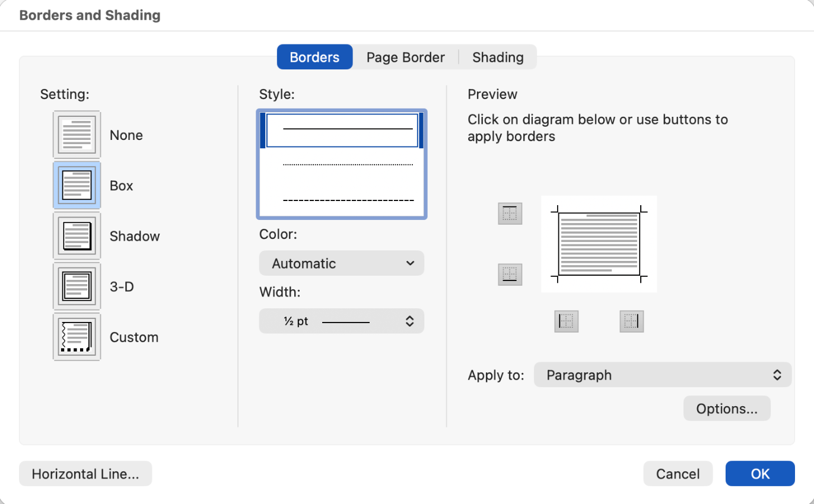Toggle the top border in preview
Viewport: 814px width, 504px height.
pos(510,213)
